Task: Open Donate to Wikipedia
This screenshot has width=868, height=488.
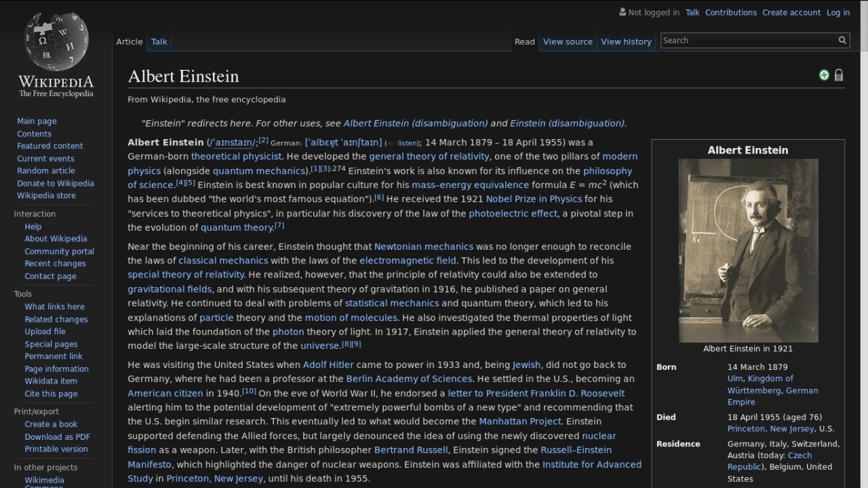Action: 55,183
